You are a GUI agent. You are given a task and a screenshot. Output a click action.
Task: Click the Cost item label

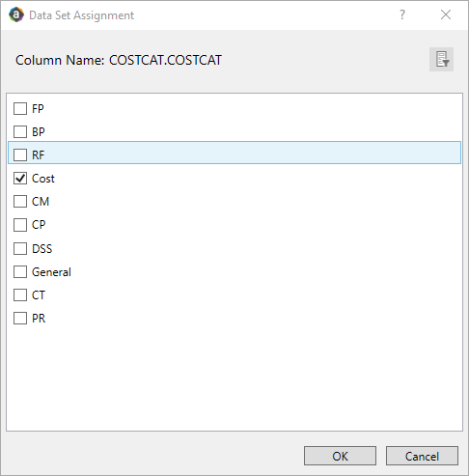[x=43, y=179]
